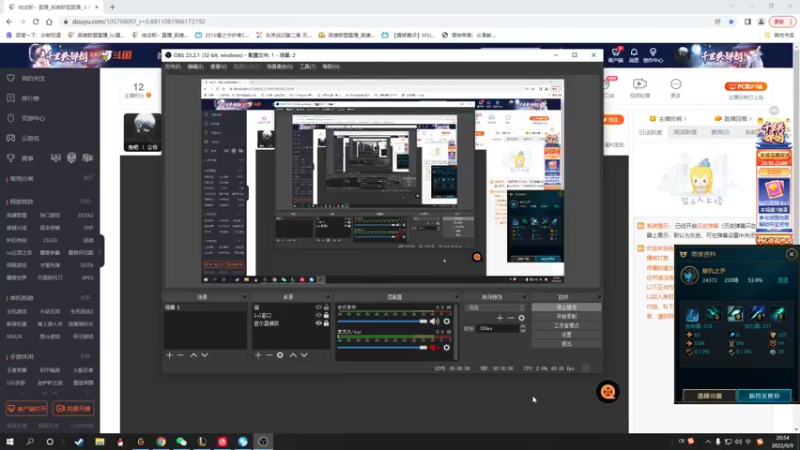
Task: Unmute Mic/Aux red speaker icon in OBS mixer
Action: (x=434, y=347)
